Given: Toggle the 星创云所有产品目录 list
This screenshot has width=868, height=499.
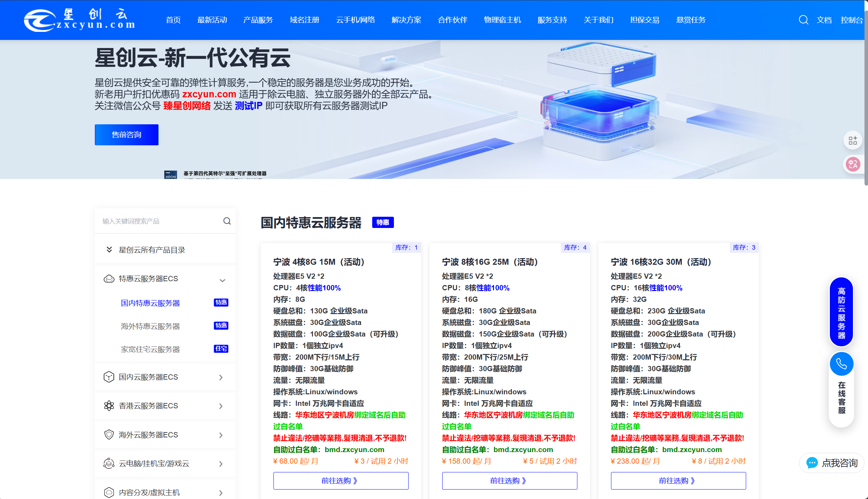Looking at the screenshot, I should (x=165, y=250).
